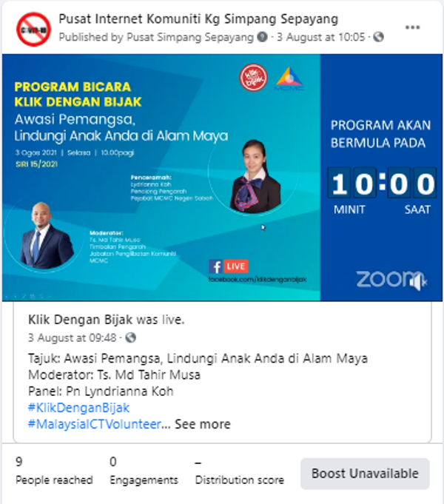This screenshot has height=504, width=444.
Task: Expand post text with See more
Action: tap(203, 424)
